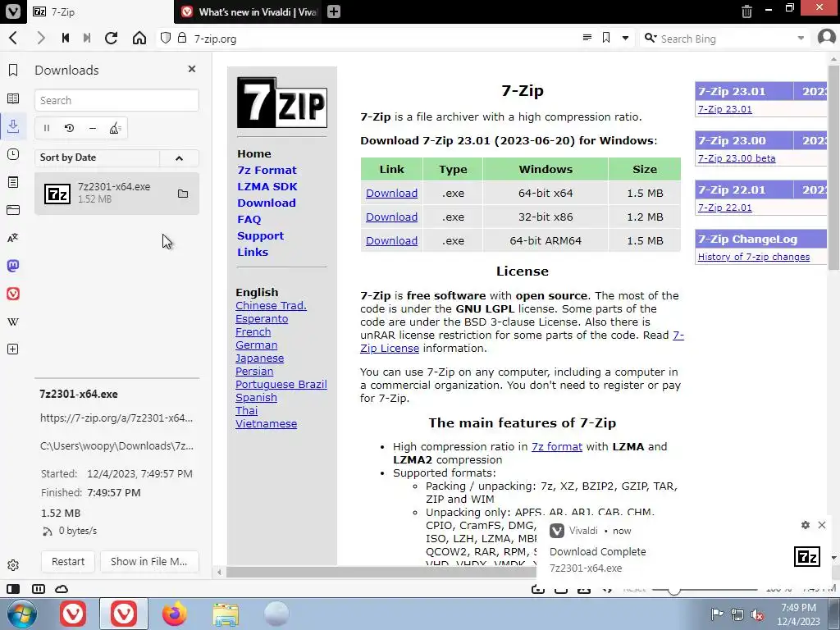The image size is (840, 630).
Task: Click the fast forward navigation button
Action: click(87, 38)
